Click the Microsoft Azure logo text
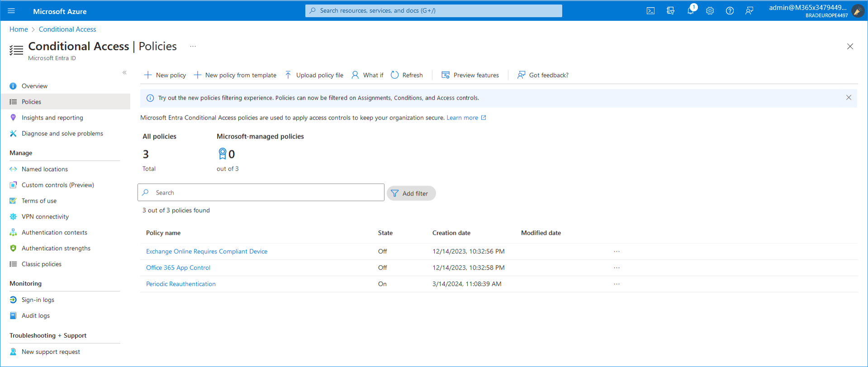 [60, 11]
